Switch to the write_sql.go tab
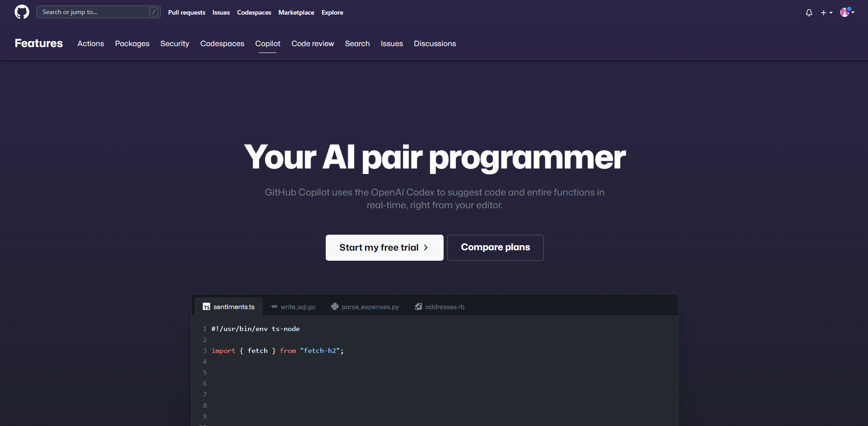 [297, 306]
